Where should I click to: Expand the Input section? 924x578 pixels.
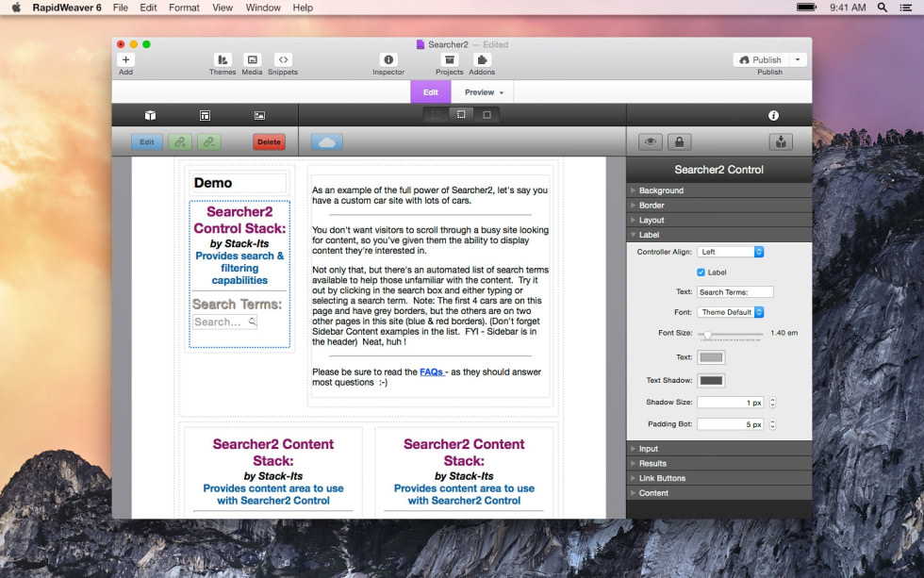click(718, 449)
